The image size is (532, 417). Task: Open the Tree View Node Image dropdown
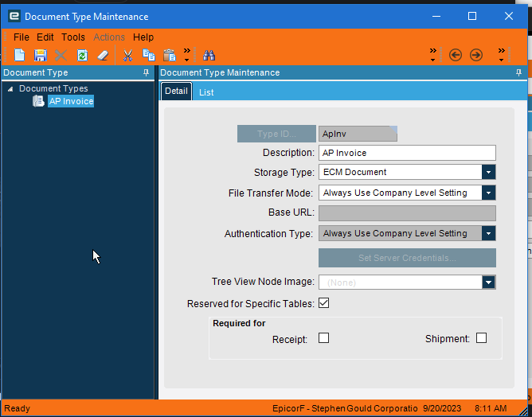[x=488, y=282]
